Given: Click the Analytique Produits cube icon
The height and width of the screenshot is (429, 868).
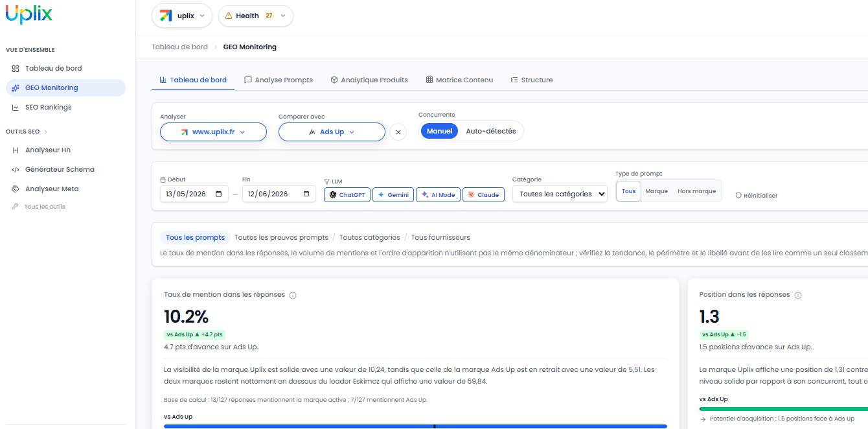Looking at the screenshot, I should point(334,80).
